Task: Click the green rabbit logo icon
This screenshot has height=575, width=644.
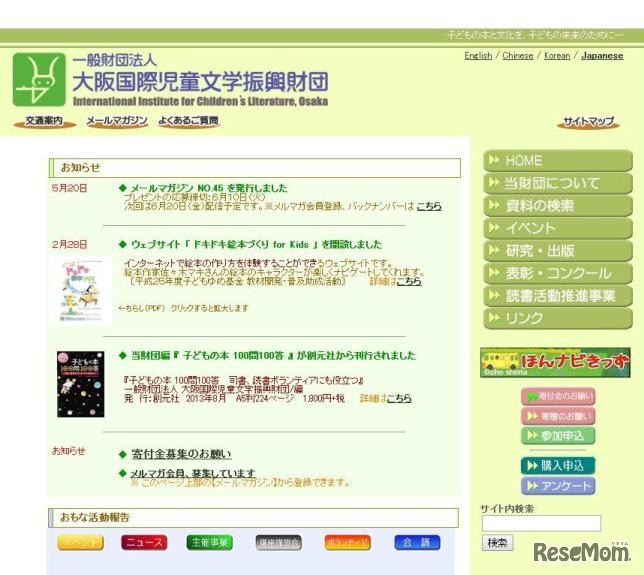Action: tap(39, 79)
